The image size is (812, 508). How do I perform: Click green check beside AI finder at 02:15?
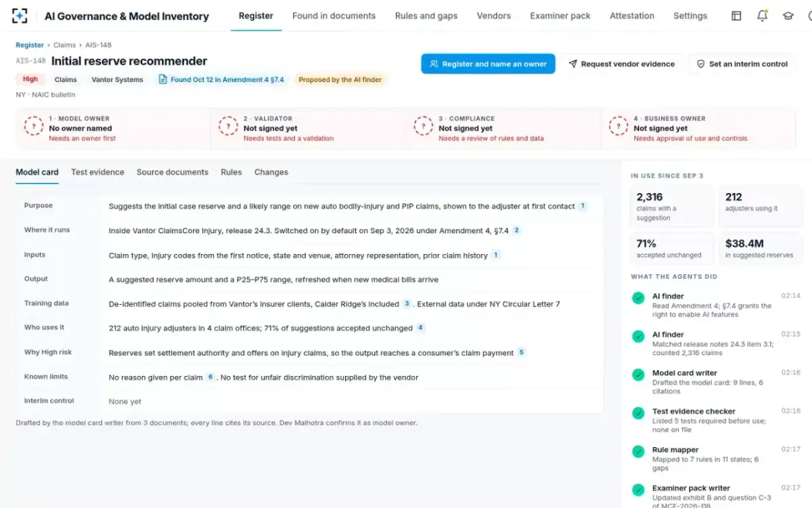[x=638, y=336]
